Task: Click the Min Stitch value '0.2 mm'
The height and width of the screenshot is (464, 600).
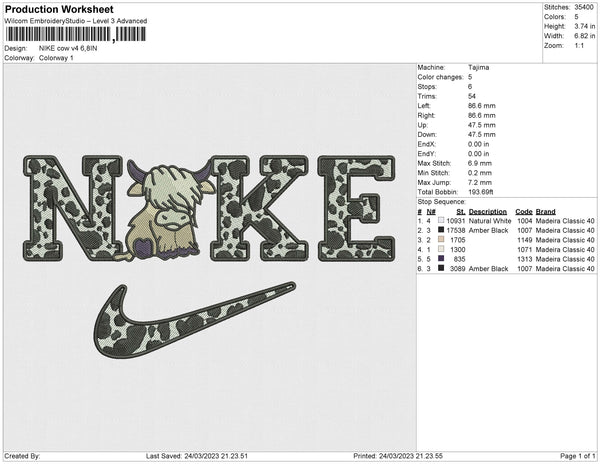Action: click(480, 173)
